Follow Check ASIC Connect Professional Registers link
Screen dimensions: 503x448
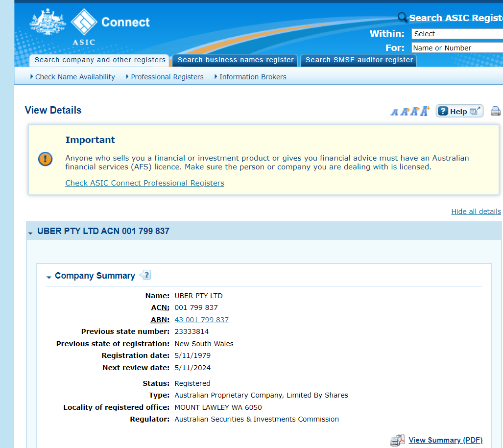(144, 183)
